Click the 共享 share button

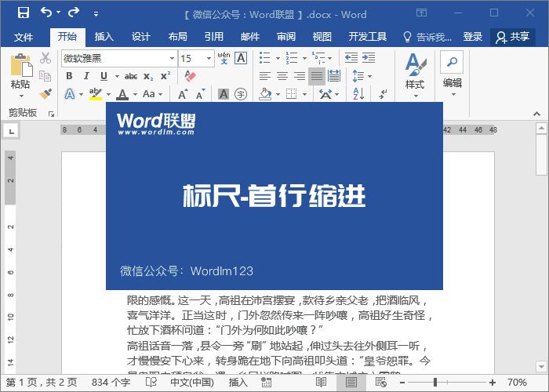pos(513,37)
